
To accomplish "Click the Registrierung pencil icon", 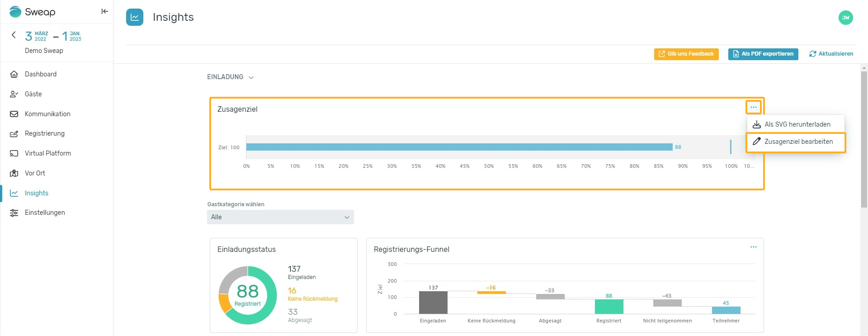I will pyautogui.click(x=14, y=134).
